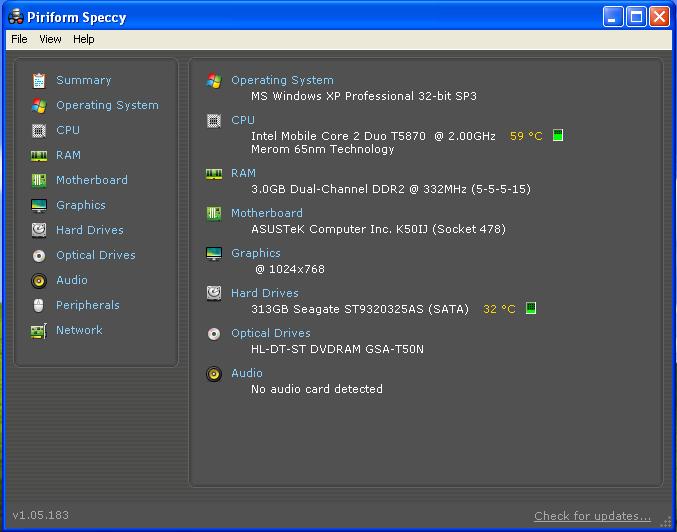Click the Audio heading link in summary
677x532 pixels.
pyautogui.click(x=247, y=373)
